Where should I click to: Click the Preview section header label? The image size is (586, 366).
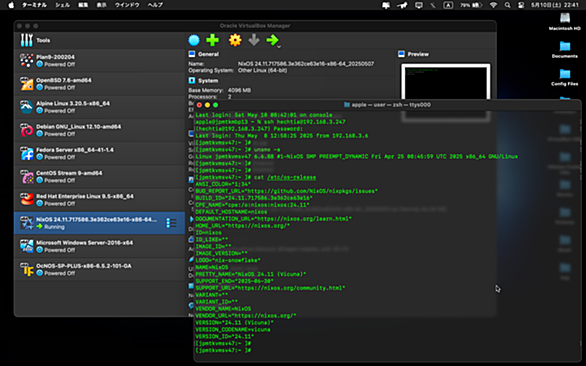click(x=418, y=54)
